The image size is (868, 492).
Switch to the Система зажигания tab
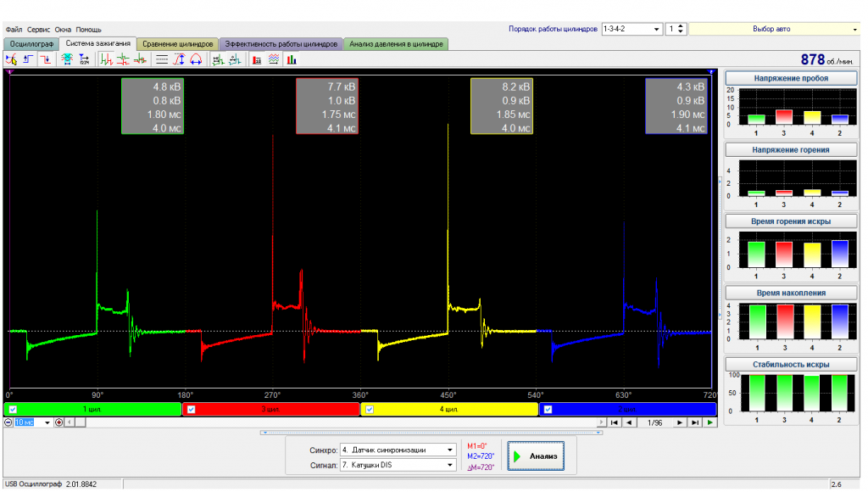point(98,43)
